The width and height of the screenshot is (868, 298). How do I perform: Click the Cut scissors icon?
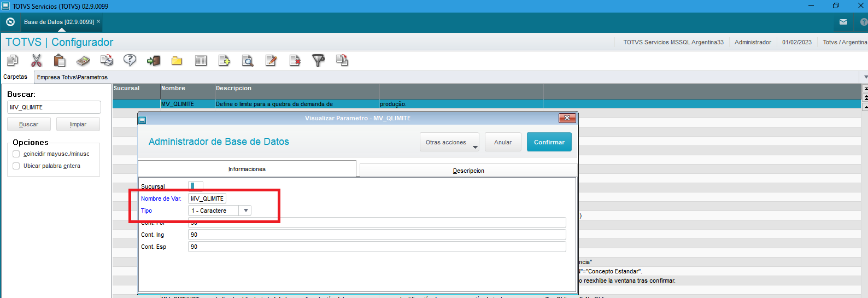tap(36, 60)
